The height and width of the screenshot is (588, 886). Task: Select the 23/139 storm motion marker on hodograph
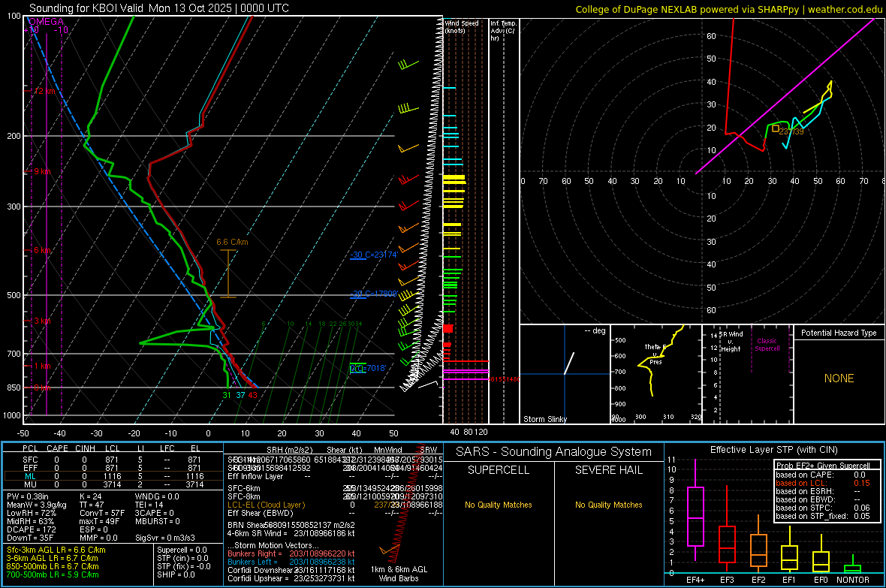(x=776, y=129)
